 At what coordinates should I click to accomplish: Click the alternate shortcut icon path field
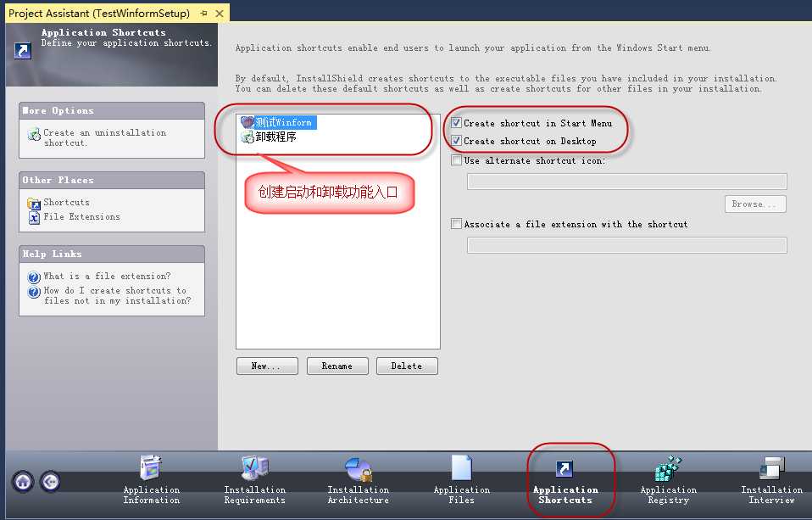[x=627, y=182]
